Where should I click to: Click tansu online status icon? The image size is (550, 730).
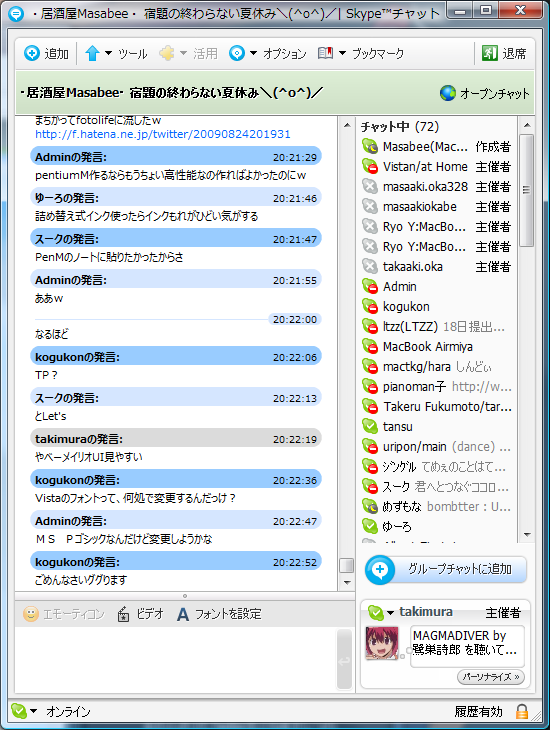click(x=370, y=427)
